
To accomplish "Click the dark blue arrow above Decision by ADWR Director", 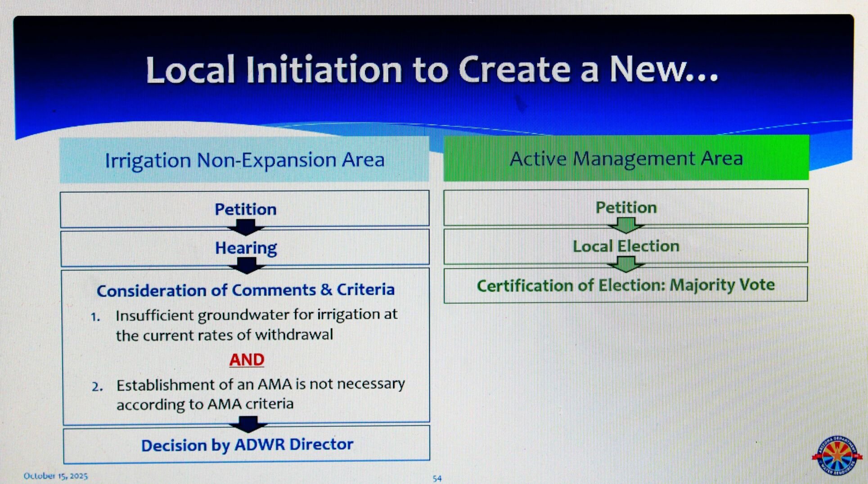I will point(248,424).
